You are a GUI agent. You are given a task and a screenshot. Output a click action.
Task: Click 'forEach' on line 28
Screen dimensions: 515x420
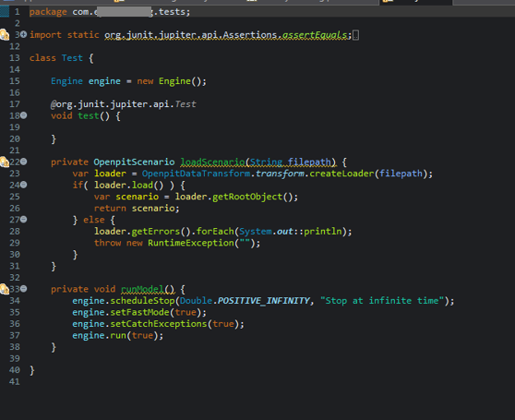click(215, 232)
